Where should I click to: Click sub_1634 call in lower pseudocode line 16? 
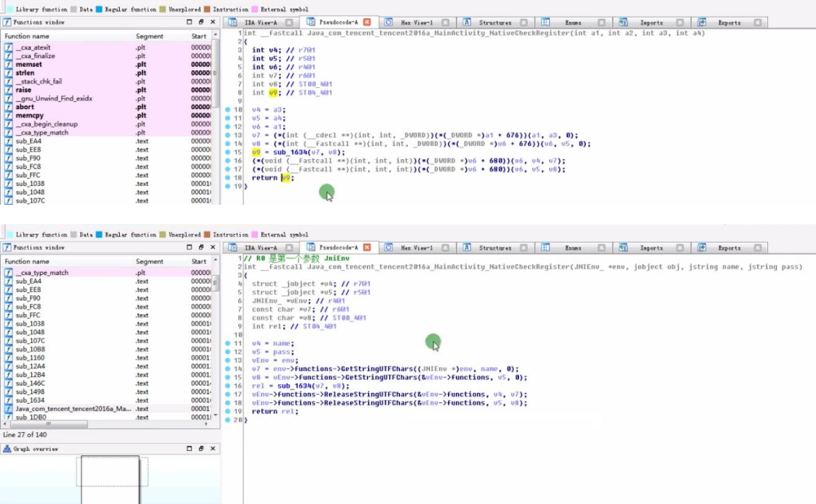(295, 386)
